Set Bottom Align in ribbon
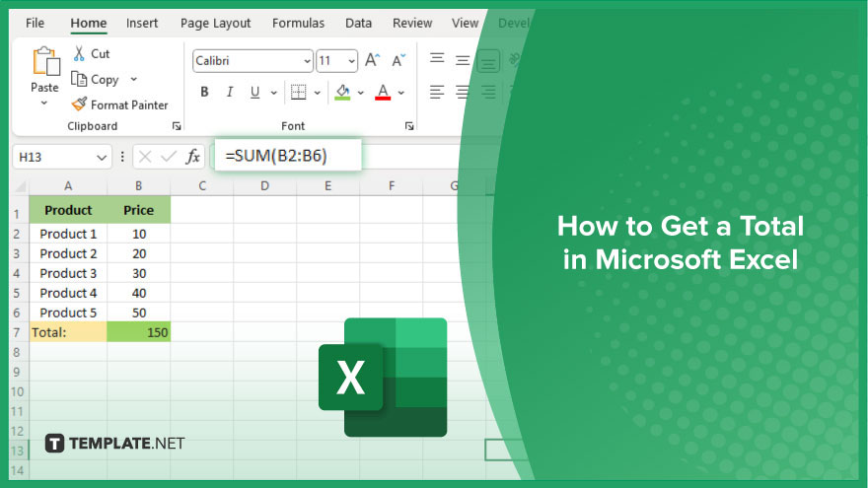This screenshot has height=488, width=868. click(x=488, y=61)
